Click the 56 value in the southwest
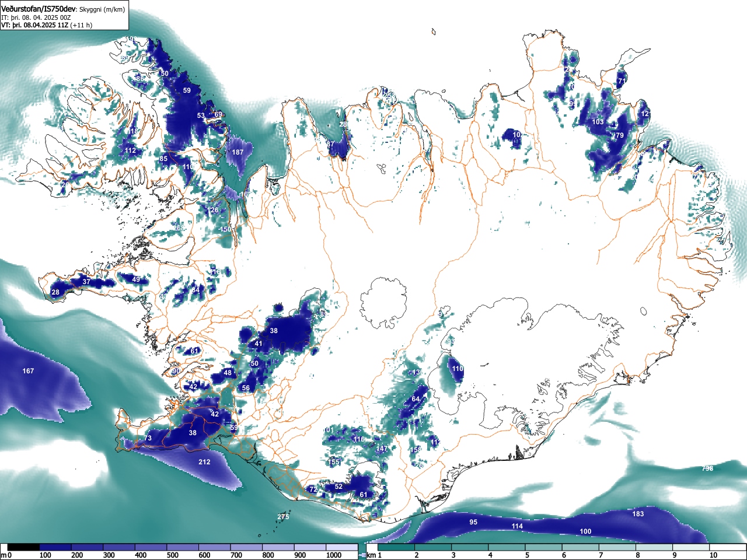The width and height of the screenshot is (747, 560). pyautogui.click(x=246, y=388)
